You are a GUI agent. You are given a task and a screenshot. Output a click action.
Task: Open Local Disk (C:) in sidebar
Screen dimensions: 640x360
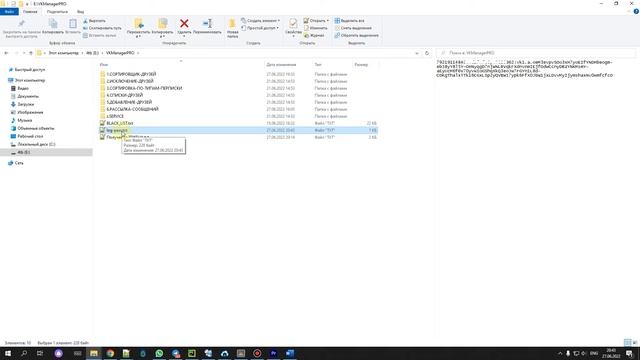click(36, 144)
